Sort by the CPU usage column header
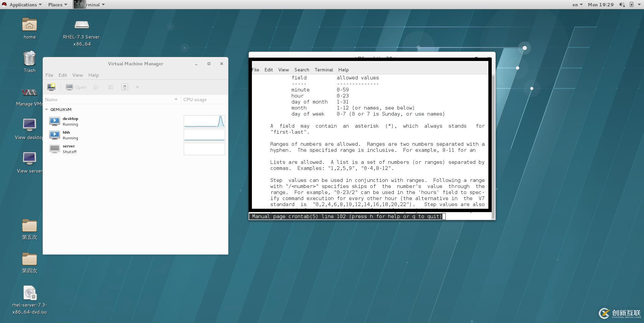This screenshot has height=323, width=644. (x=204, y=100)
